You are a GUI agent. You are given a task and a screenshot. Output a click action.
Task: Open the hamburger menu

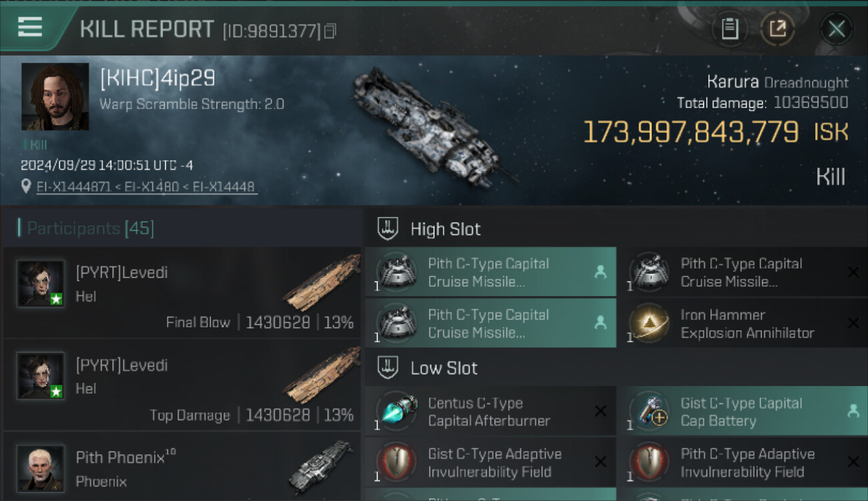point(30,27)
